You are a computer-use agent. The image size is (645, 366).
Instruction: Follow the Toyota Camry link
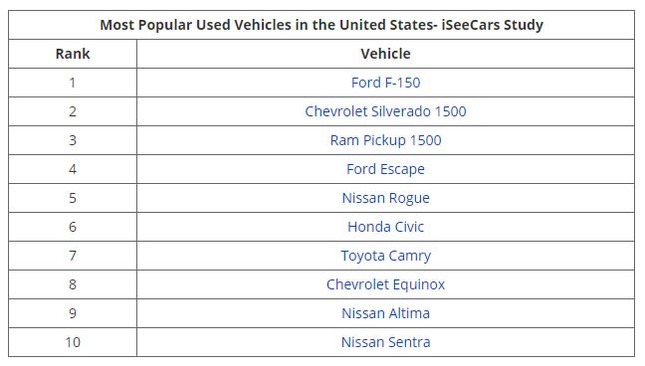point(385,255)
